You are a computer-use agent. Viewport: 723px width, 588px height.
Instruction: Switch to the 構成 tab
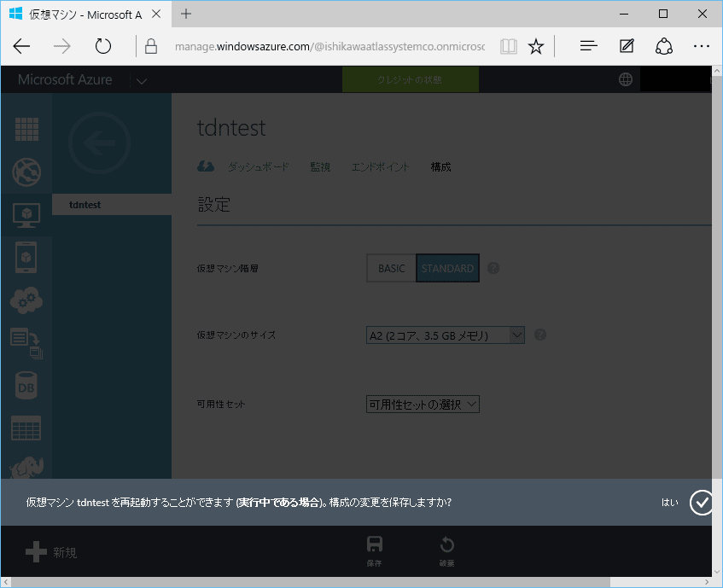click(x=440, y=166)
